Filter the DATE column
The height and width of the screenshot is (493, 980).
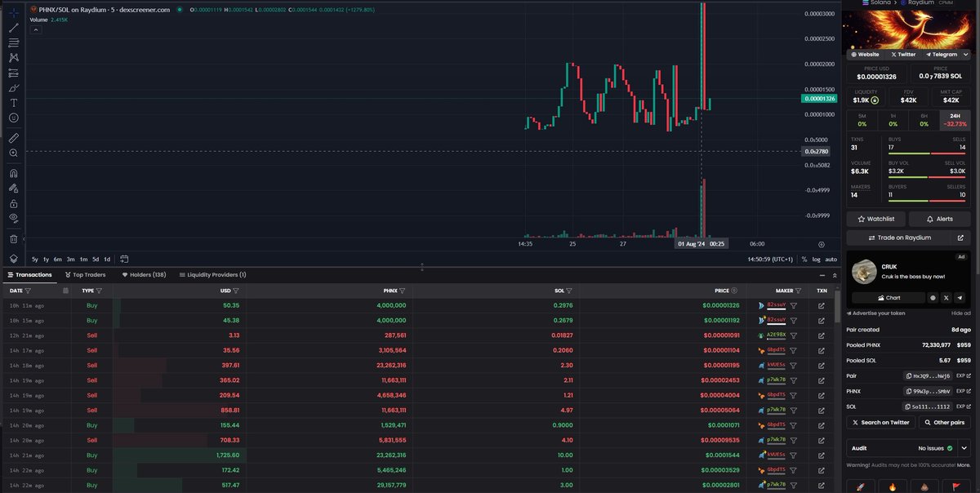(x=28, y=290)
